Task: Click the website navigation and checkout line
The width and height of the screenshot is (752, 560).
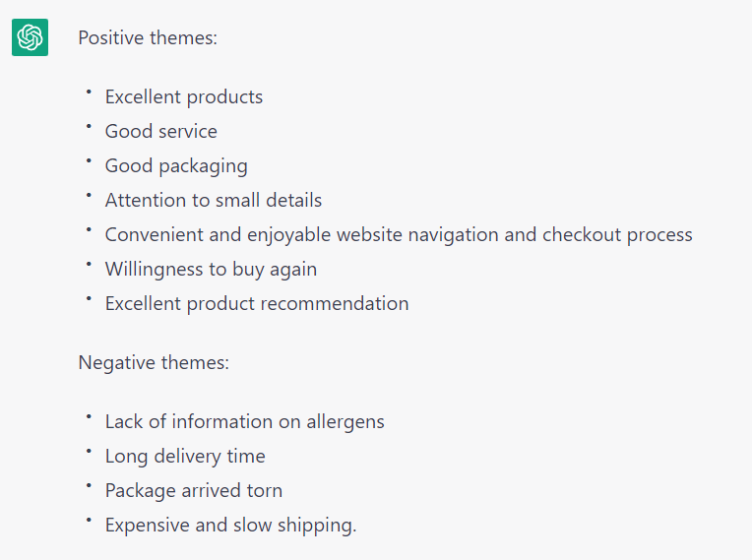Action: (399, 235)
